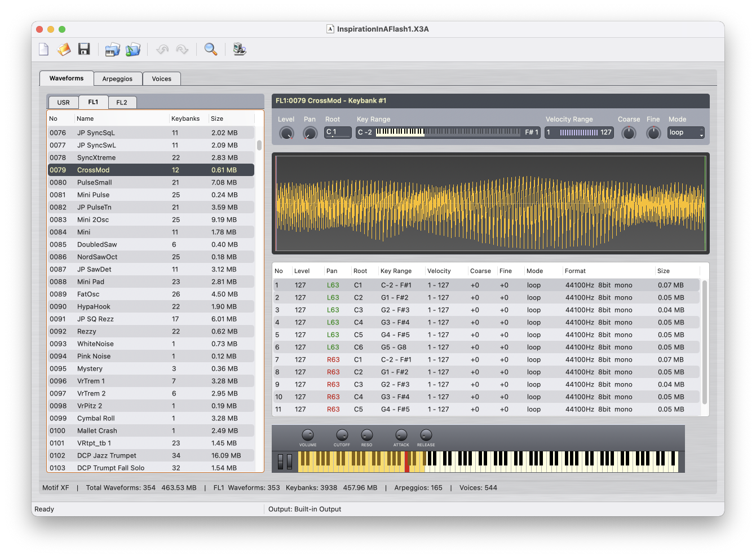Select the WhiteNoise waveform row
Viewport: 756px width, 558px height.
(x=151, y=344)
